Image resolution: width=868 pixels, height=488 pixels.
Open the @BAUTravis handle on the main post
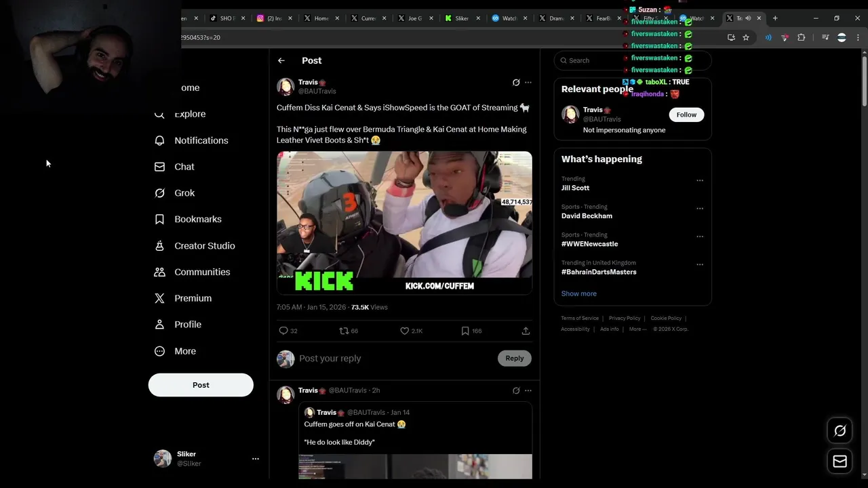tap(317, 91)
